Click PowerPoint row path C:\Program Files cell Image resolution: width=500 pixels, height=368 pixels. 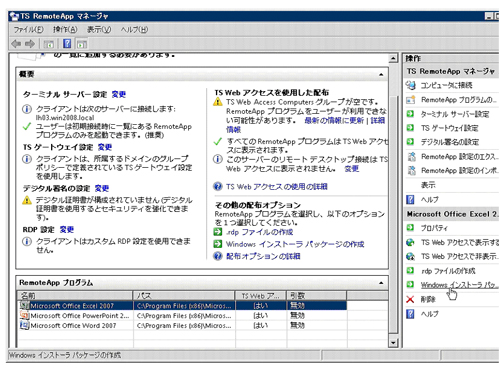coord(184,315)
